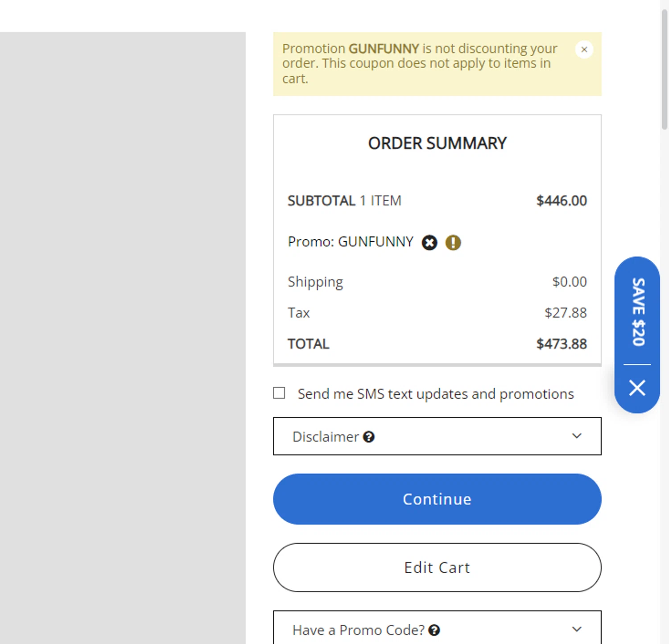Viewport: 669px width, 644px height.
Task: Dismiss the GUNFUNNY promotion warning banner
Action: click(584, 49)
